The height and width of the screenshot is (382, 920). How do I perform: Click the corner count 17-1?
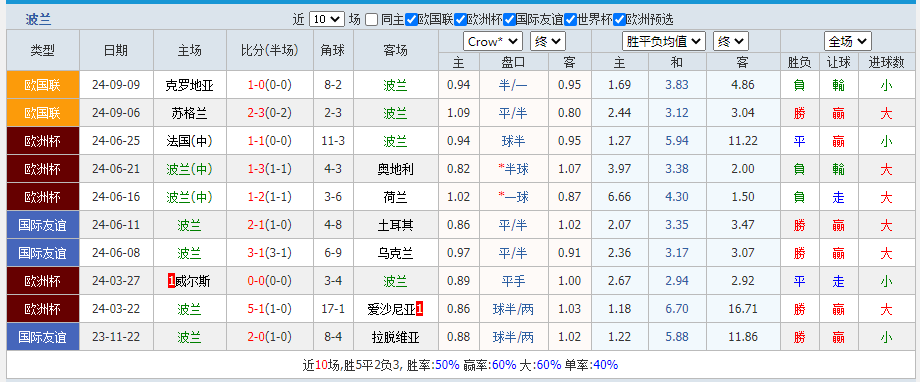click(x=333, y=309)
